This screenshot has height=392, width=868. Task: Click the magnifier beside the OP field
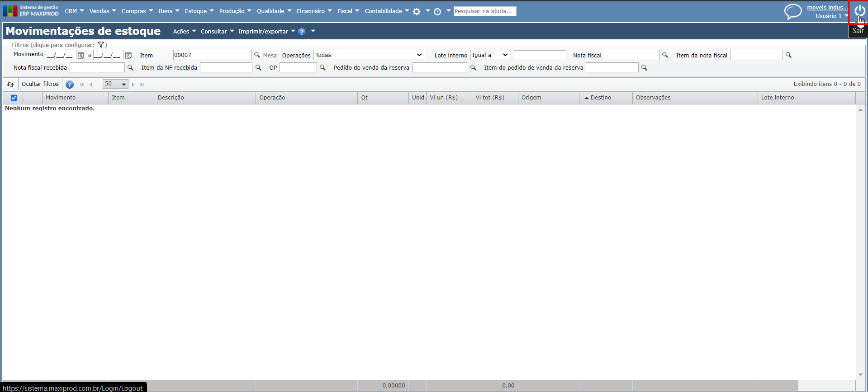click(323, 67)
